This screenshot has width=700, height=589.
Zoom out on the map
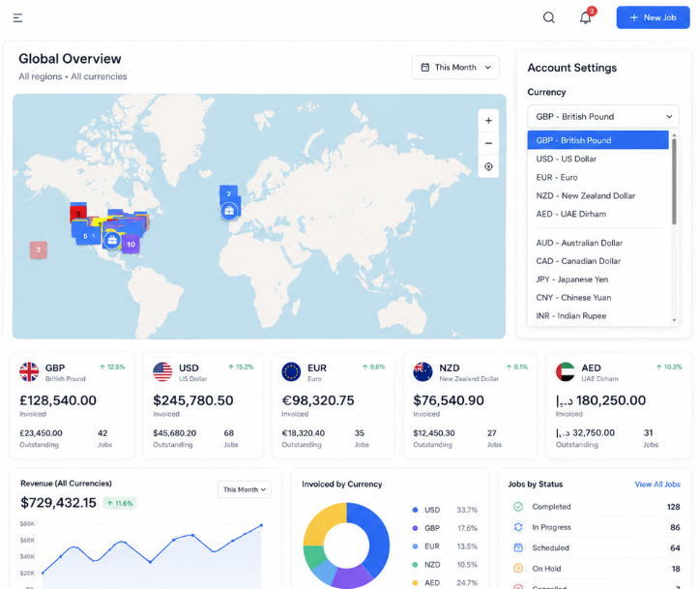(488, 143)
